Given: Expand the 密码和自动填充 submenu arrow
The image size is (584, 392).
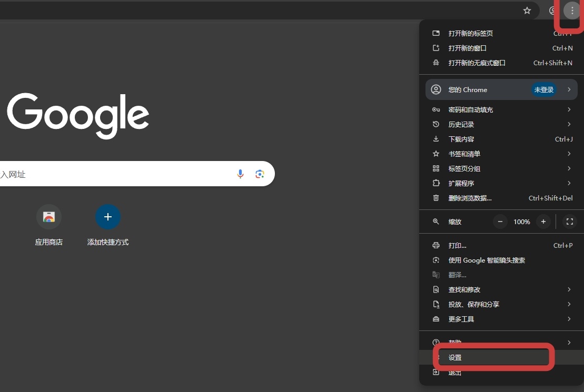Looking at the screenshot, I should [569, 109].
